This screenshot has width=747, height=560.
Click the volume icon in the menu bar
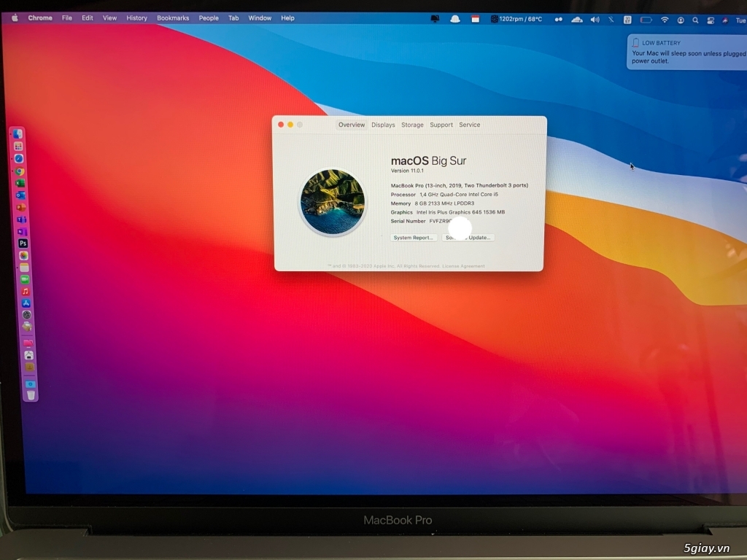(x=595, y=20)
